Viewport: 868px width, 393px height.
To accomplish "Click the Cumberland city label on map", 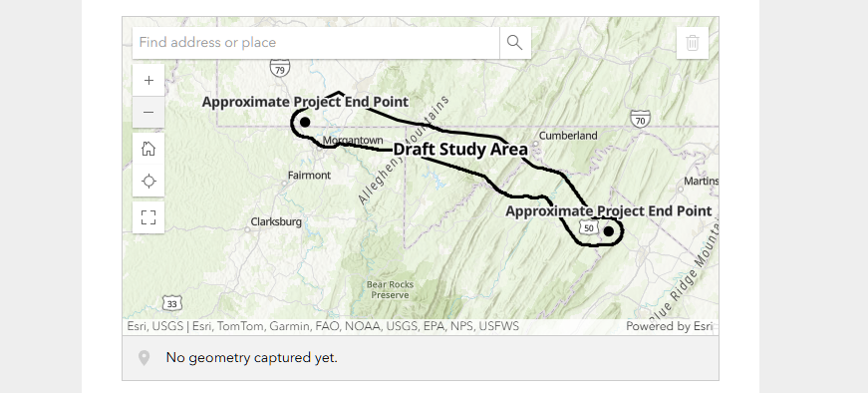I will tap(568, 136).
